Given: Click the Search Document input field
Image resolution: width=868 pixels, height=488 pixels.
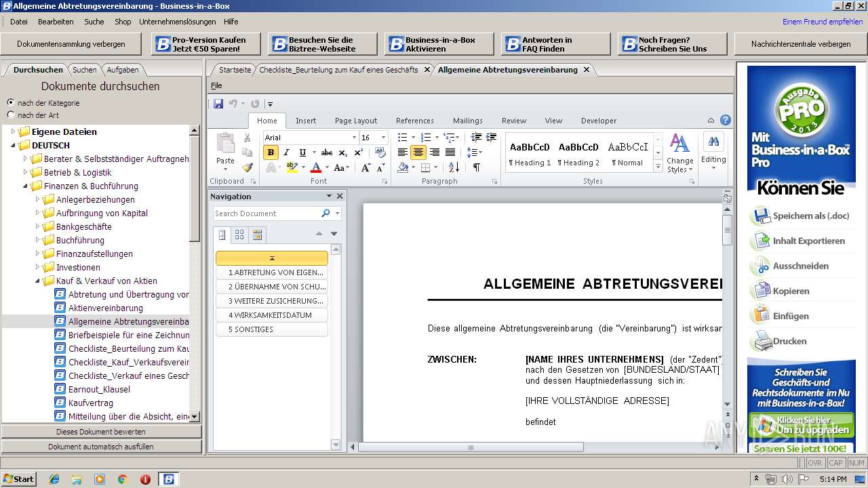Looking at the screenshot, I should point(267,213).
